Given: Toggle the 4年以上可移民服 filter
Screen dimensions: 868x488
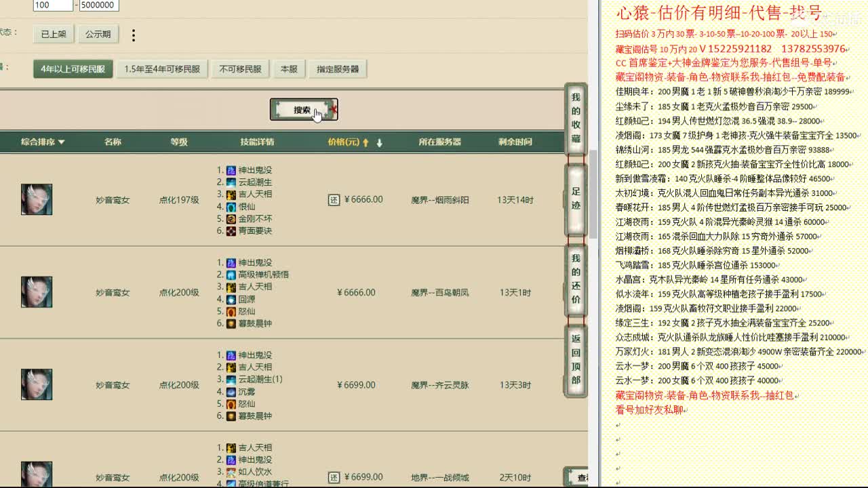Looking at the screenshot, I should tap(73, 69).
